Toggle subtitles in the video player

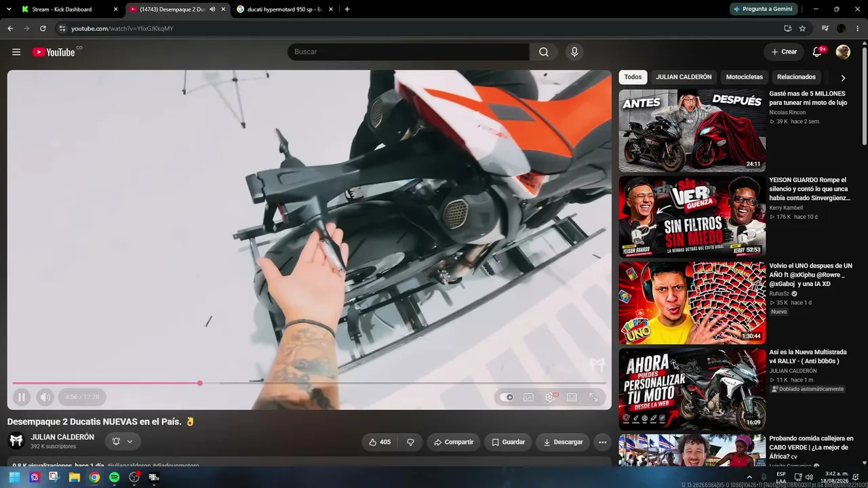pyautogui.click(x=528, y=397)
